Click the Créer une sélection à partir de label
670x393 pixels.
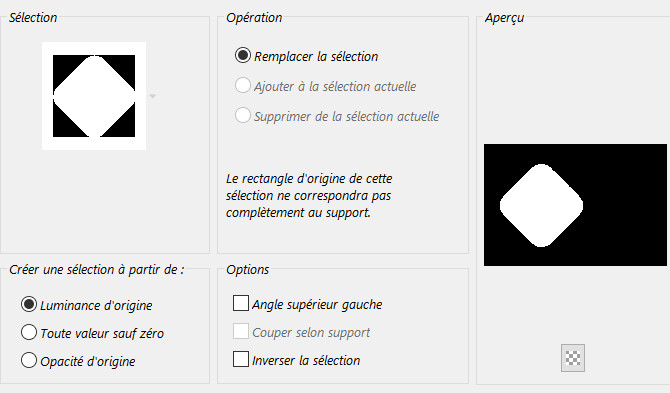[x=97, y=270]
